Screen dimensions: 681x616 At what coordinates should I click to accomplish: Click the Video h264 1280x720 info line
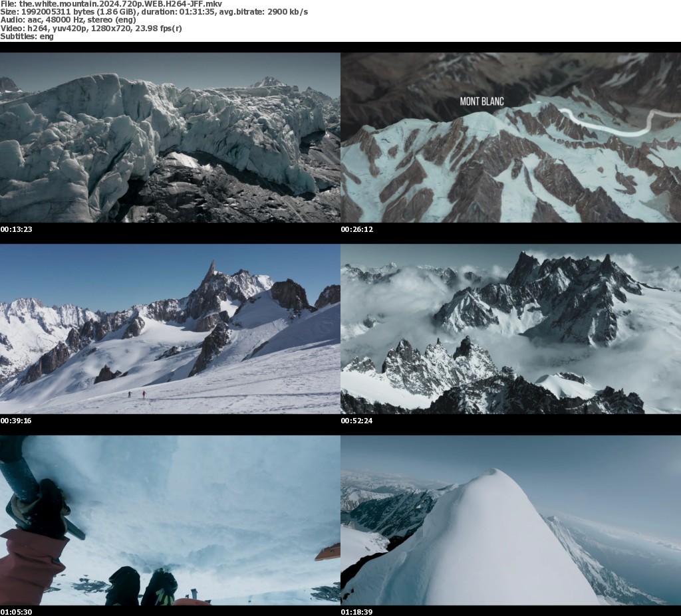pyautogui.click(x=91, y=29)
